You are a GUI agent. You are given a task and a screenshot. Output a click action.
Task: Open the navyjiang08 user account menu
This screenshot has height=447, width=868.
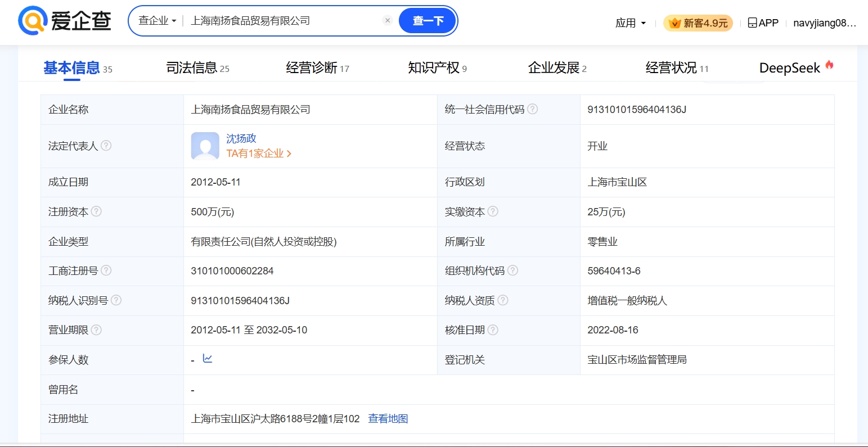point(824,23)
